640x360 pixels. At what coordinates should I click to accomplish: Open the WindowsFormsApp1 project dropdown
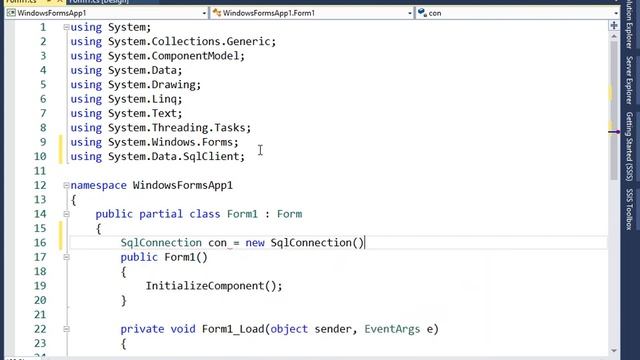[x=106, y=13]
